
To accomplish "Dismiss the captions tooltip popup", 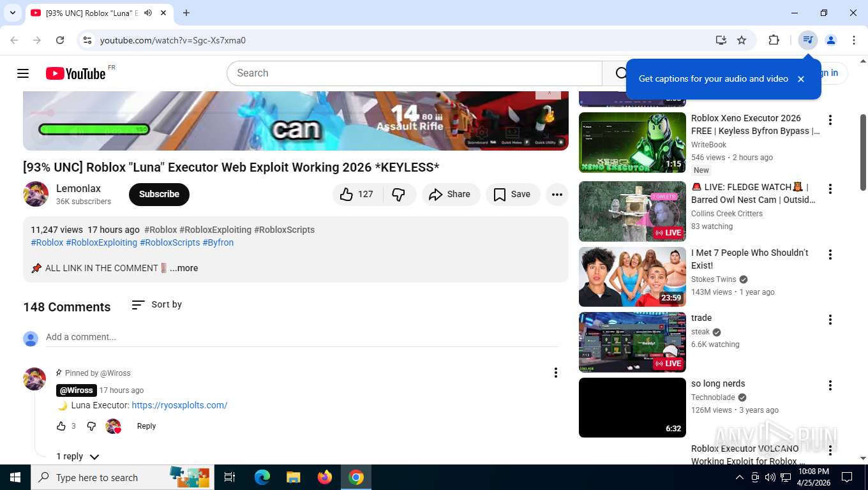I will tap(801, 79).
